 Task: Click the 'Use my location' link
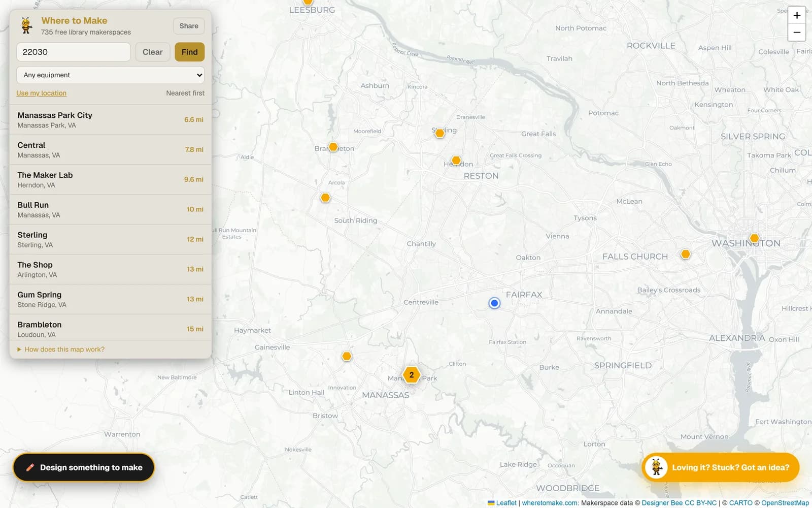click(x=41, y=93)
